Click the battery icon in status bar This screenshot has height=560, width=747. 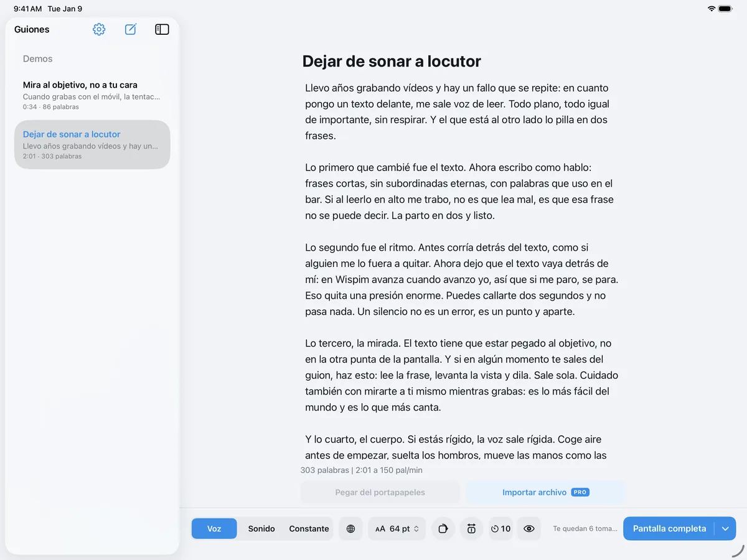pos(725,9)
